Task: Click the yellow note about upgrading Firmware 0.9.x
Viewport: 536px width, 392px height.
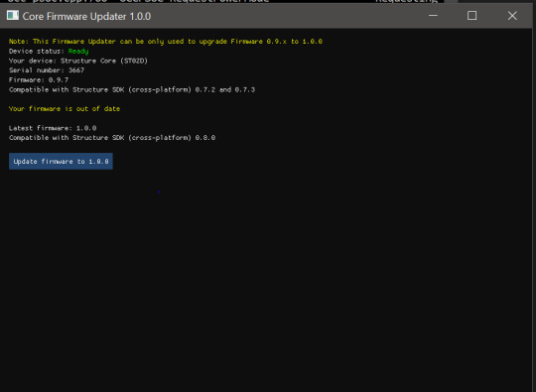Action: coord(166,42)
